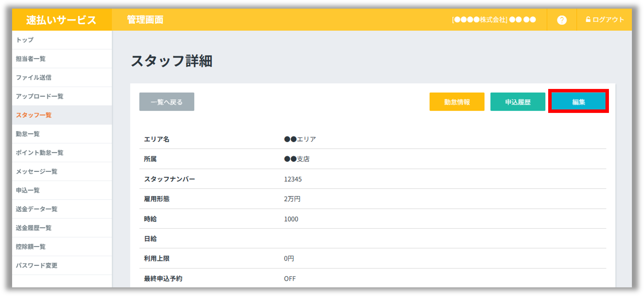Open 送金データ一覧 menu item
Viewport: 644px width, 296px height.
tap(37, 209)
